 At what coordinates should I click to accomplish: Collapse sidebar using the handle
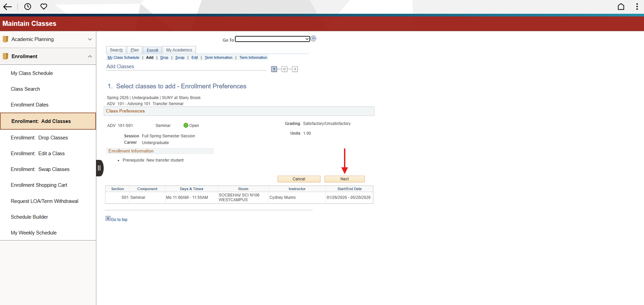tap(100, 168)
